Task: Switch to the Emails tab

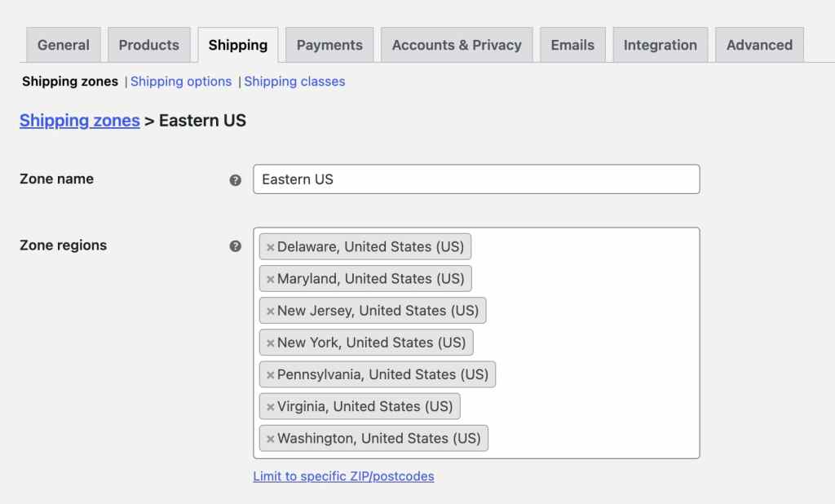Action: click(572, 45)
